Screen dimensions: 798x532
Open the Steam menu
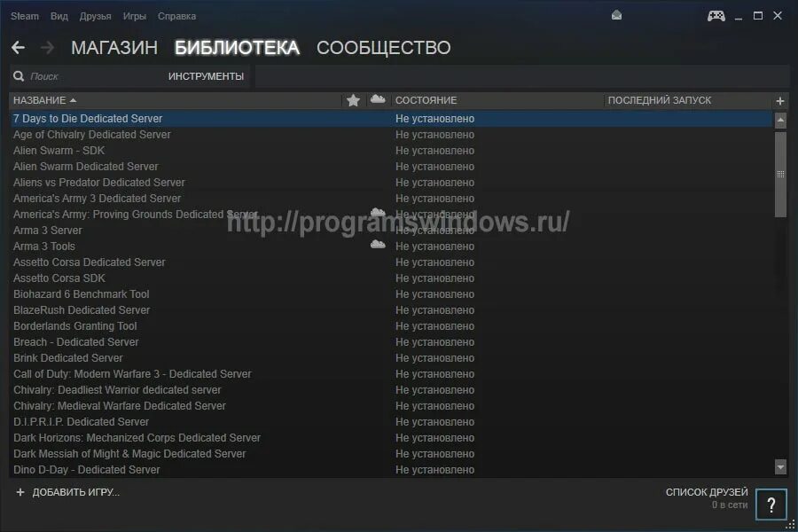25,16
